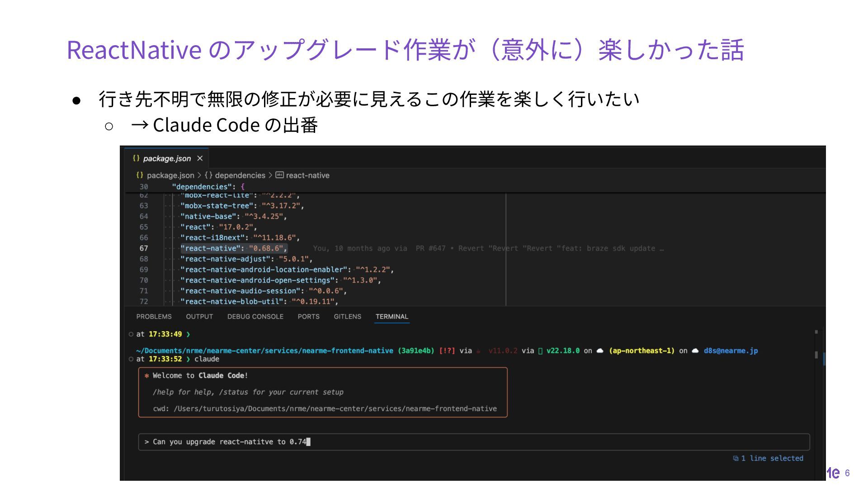Click the cloud icon before (ap-northeast-1)
The width and height of the screenshot is (868, 488).
(600, 351)
